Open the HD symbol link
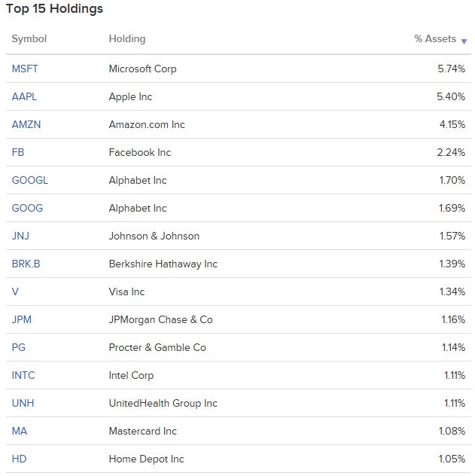This screenshot has height=476, width=475. coord(19,459)
